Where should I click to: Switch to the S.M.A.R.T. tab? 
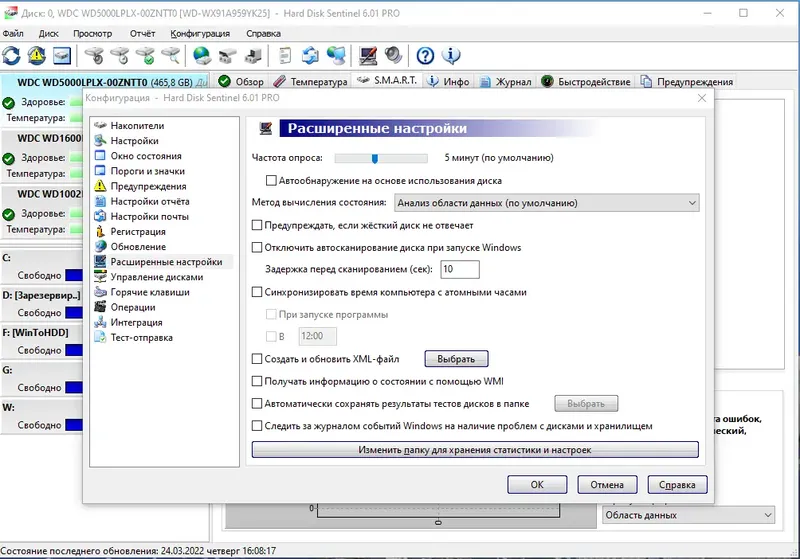click(x=387, y=81)
